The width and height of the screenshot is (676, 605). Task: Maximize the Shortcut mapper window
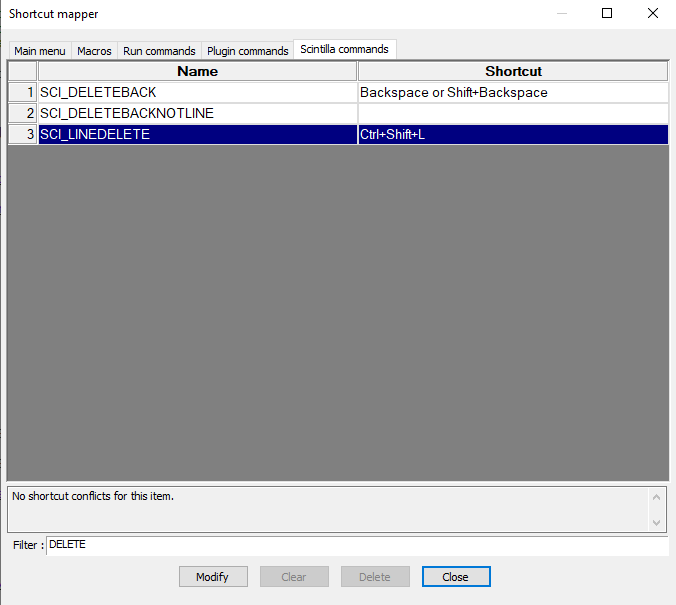point(607,13)
